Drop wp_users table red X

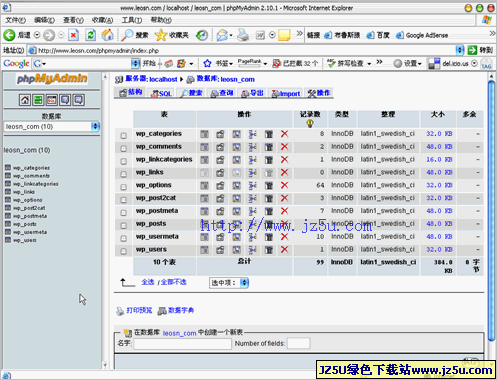[x=284, y=250]
